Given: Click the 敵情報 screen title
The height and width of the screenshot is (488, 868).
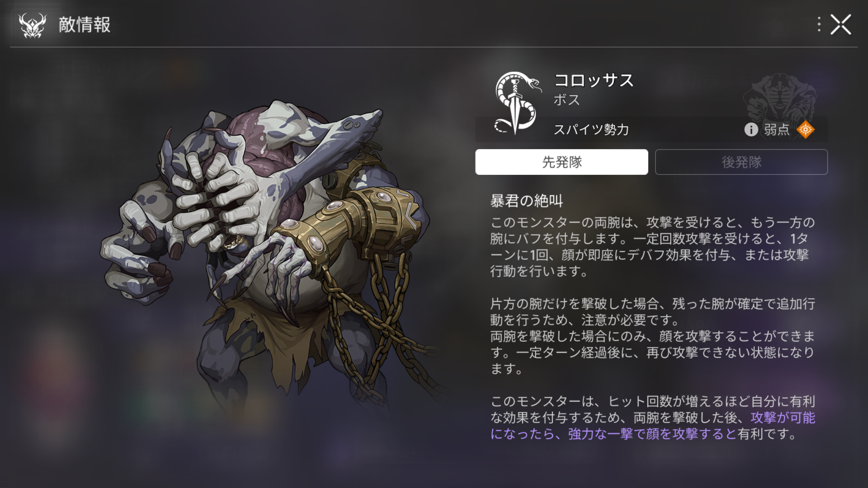Looking at the screenshot, I should (85, 25).
